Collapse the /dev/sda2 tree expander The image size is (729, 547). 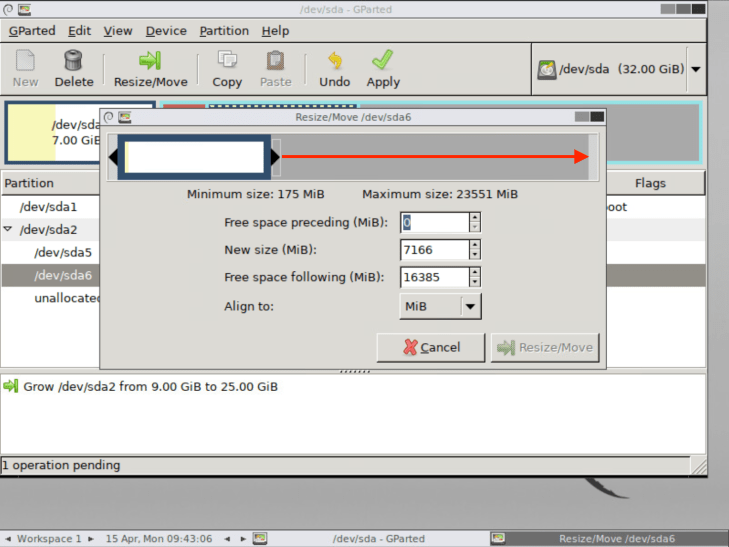tap(8, 229)
